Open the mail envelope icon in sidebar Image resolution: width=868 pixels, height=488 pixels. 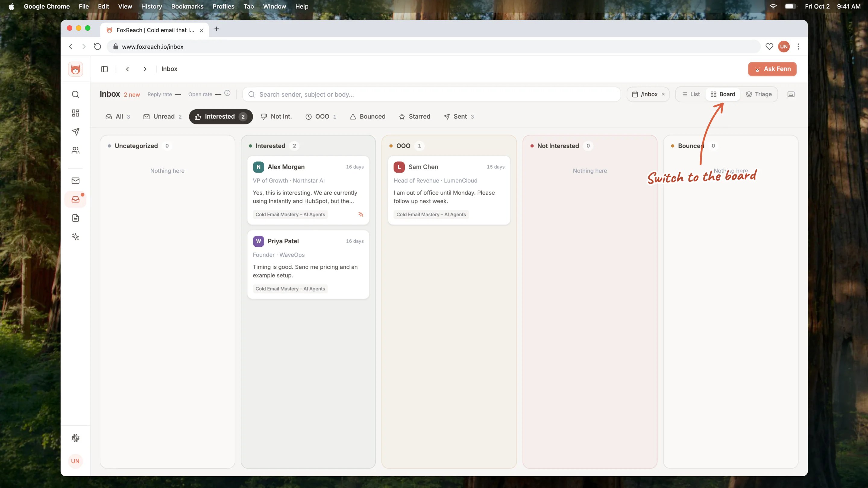click(x=75, y=181)
